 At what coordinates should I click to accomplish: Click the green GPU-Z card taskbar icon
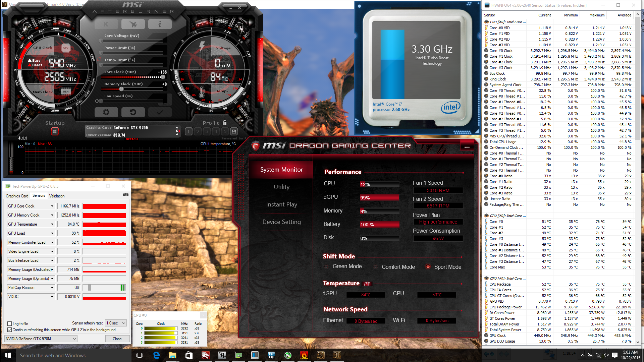pos(238,355)
